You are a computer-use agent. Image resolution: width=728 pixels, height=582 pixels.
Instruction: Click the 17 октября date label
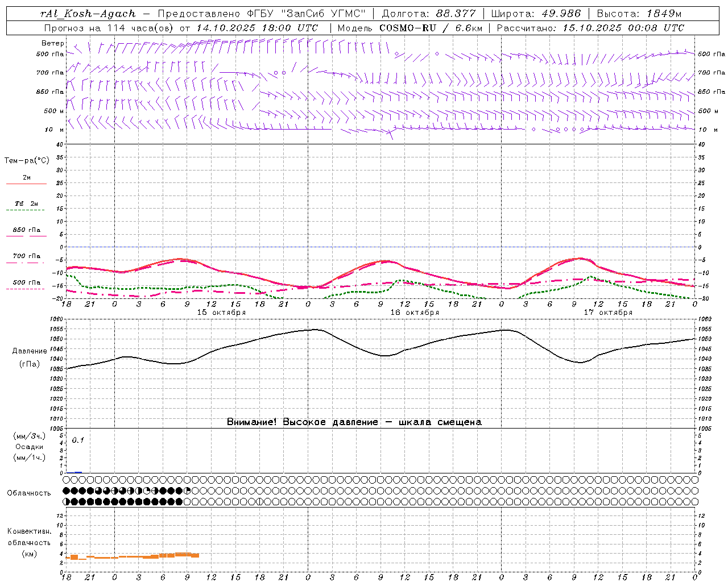pos(608,313)
